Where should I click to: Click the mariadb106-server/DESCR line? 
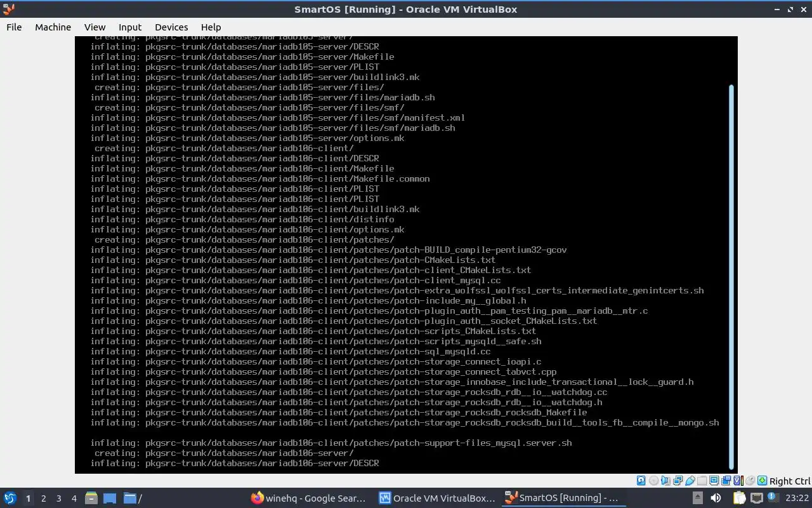(x=235, y=463)
